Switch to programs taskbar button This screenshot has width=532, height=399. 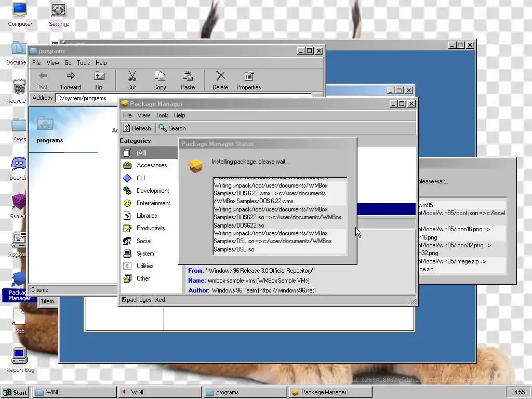[245, 392]
